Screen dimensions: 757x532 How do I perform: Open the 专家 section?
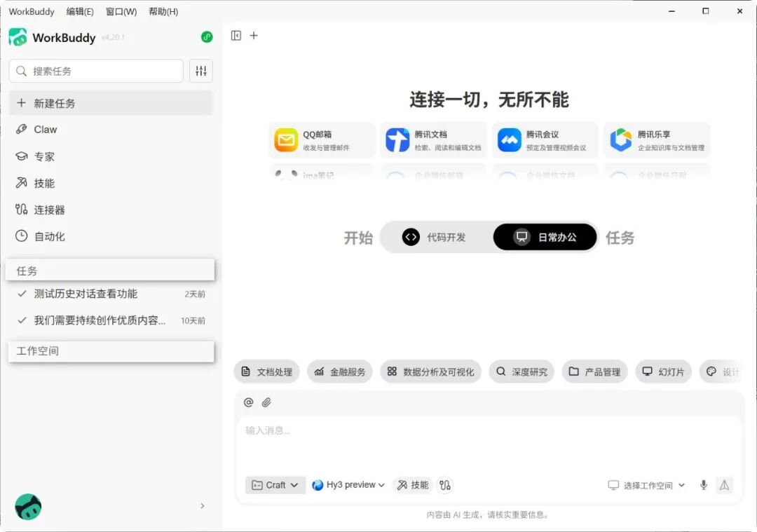pos(111,156)
